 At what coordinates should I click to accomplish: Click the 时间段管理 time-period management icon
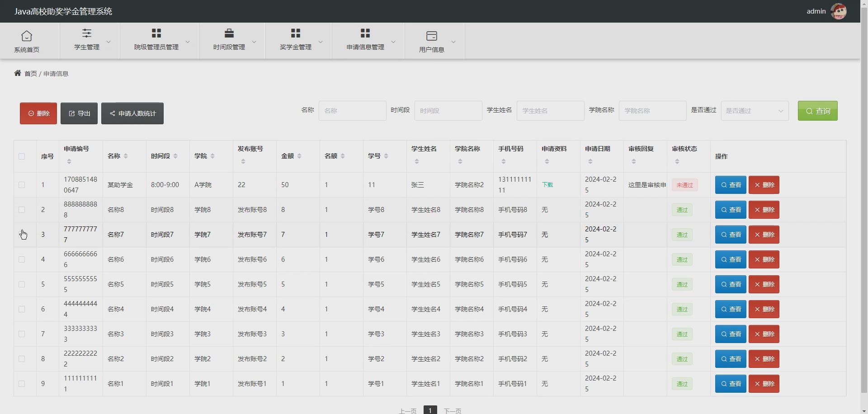point(229,34)
